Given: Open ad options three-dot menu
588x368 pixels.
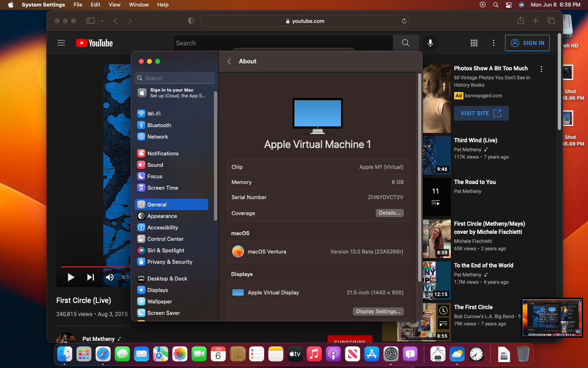Looking at the screenshot, I should [541, 69].
